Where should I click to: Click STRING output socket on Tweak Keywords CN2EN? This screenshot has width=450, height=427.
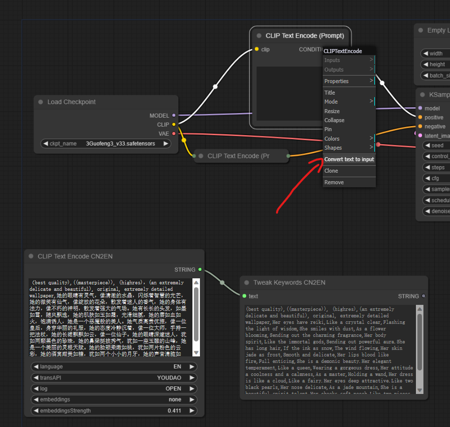tap(423, 296)
